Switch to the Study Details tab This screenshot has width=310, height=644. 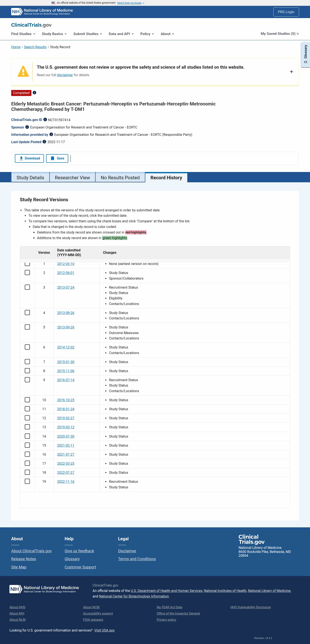(30, 178)
